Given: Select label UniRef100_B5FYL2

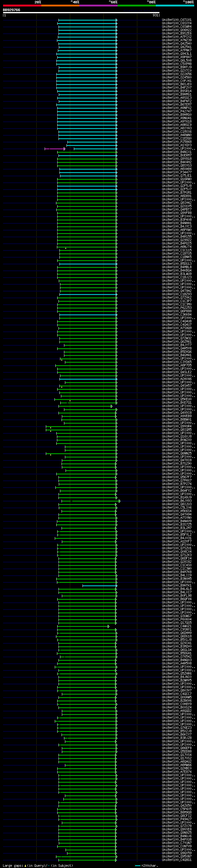Looking at the screenshot, I should (176, 535).
